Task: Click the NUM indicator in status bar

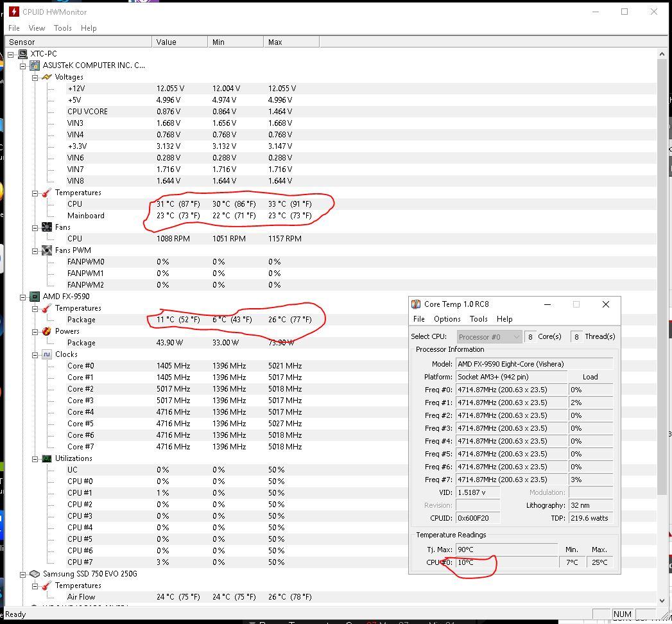Action: 623,614
